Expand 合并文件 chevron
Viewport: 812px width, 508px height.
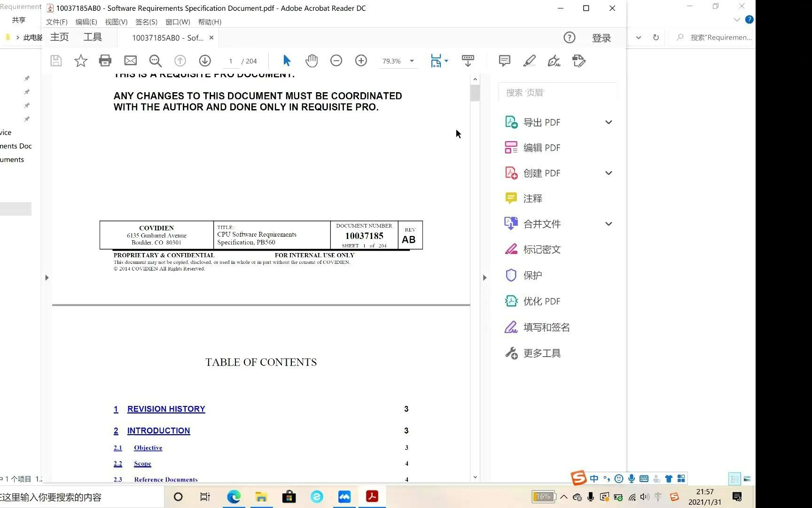tap(609, 224)
